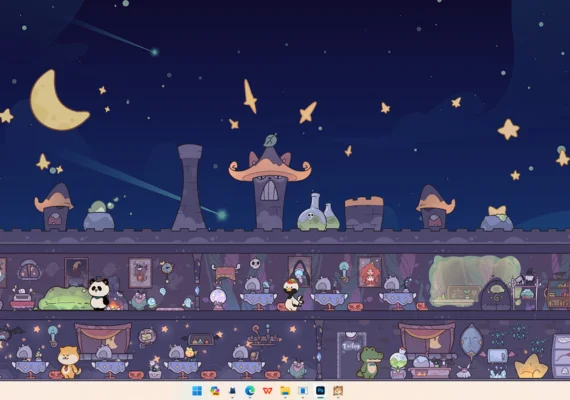Click the Today chalkboard sign
Viewport: 570px width, 400px height.
(x=351, y=355)
